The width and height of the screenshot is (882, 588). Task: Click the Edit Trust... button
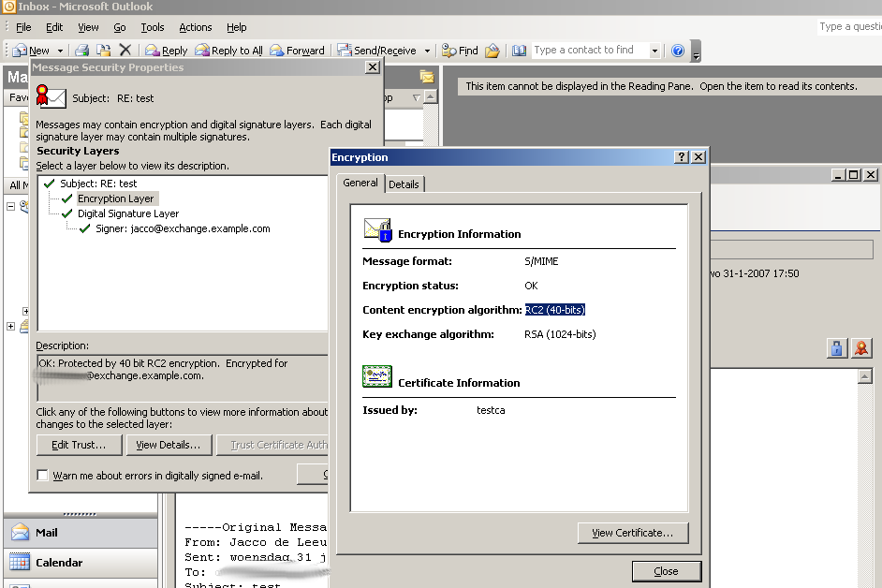(79, 445)
